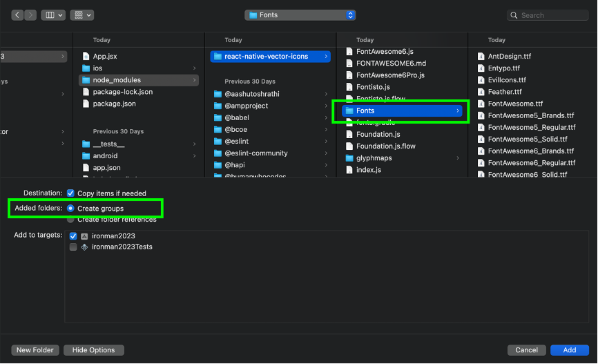598x364 pixels.
Task: Check the ironman2023Tests target checkbox
Action: point(73,247)
